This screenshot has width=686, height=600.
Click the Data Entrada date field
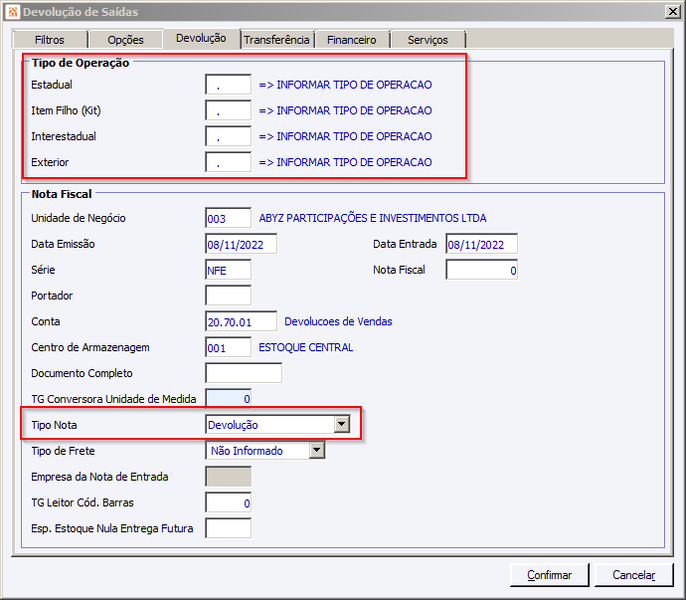click(x=482, y=244)
